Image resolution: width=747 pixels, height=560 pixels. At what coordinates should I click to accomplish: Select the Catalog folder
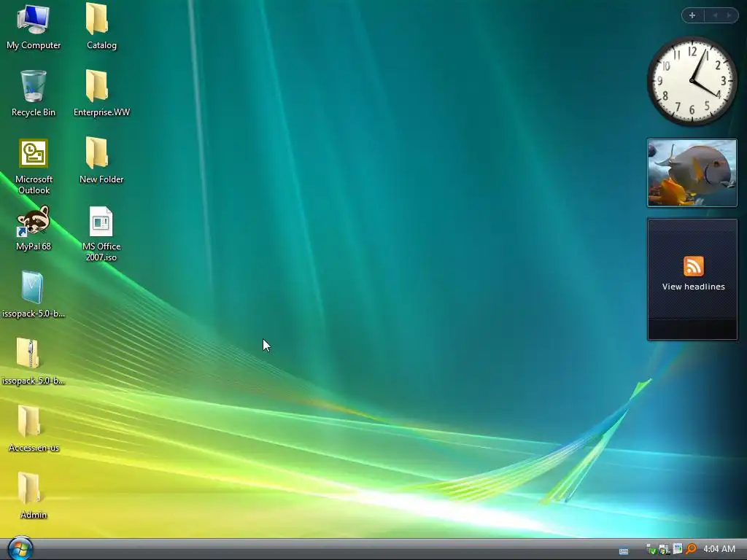(x=101, y=27)
